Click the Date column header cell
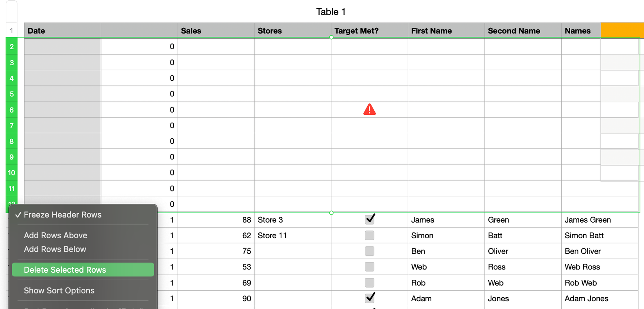 coord(62,31)
